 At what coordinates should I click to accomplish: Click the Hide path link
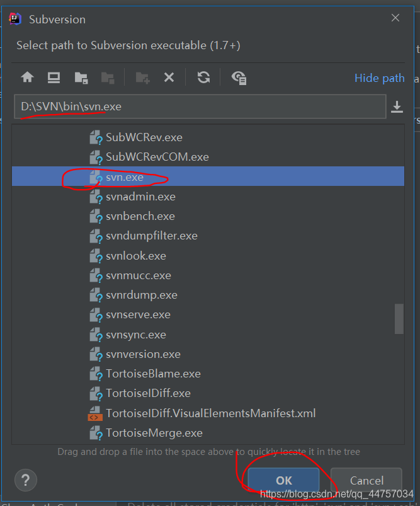pyautogui.click(x=379, y=78)
